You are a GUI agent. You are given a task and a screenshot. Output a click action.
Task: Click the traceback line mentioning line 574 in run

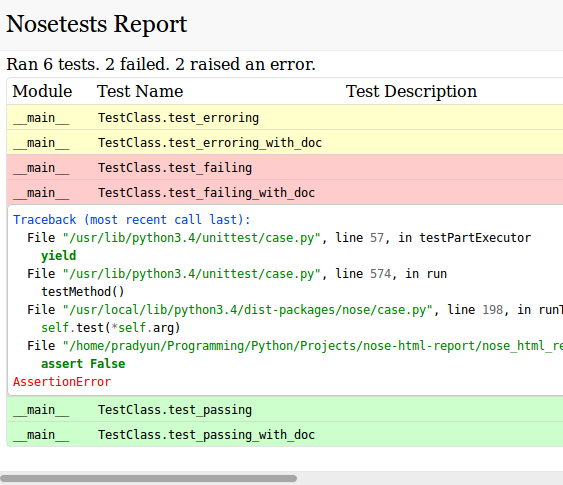[x=237, y=274]
